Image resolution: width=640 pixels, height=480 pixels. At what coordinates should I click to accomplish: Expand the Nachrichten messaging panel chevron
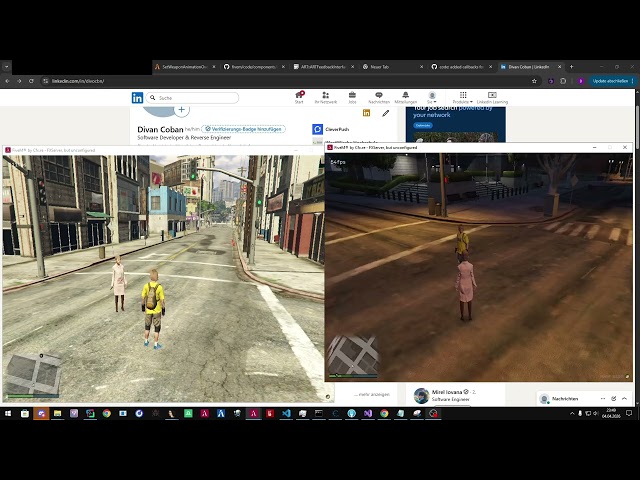624,398
